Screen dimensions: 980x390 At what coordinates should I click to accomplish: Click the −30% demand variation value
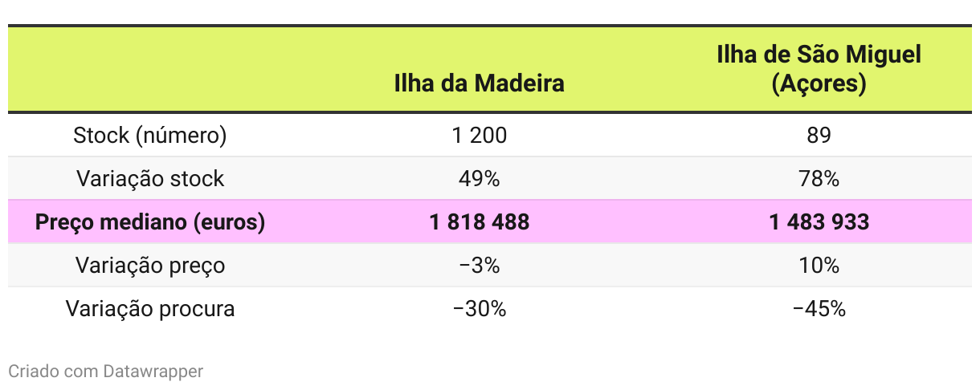point(480,309)
